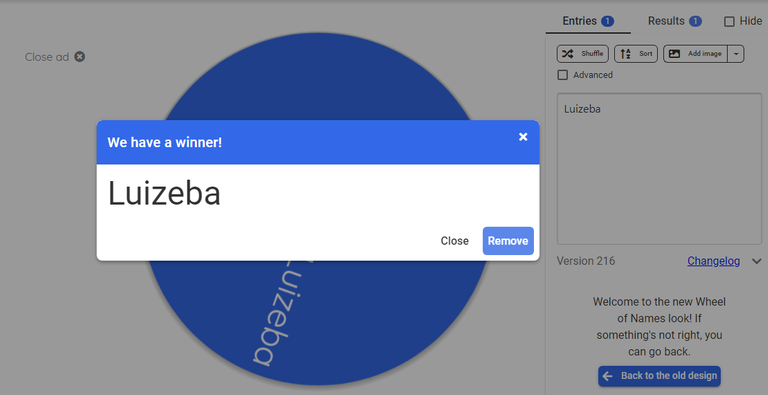Toggle the Hide checkbox

pos(729,22)
